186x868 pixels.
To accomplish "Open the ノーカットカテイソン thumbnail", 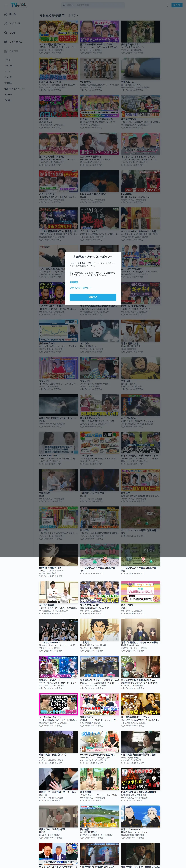I will coord(58,704).
